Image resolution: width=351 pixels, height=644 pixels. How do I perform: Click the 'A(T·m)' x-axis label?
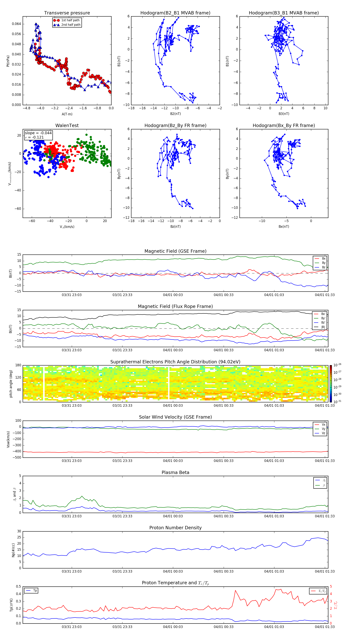(67, 114)
